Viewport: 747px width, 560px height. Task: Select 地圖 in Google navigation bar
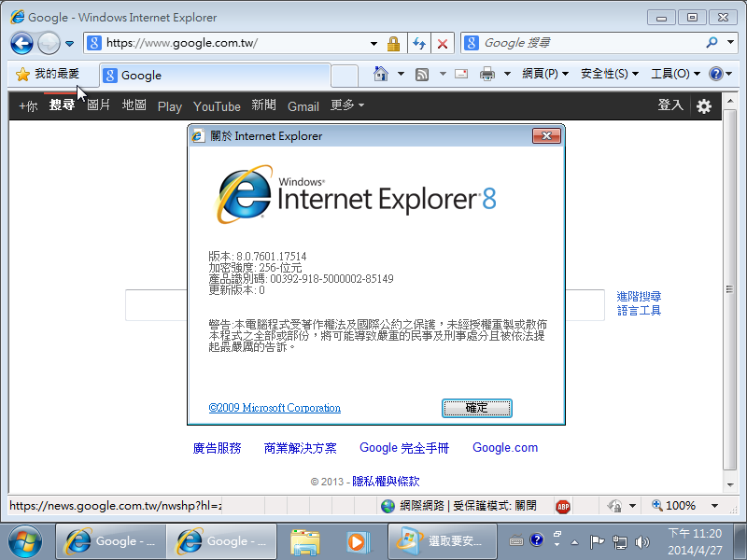point(134,105)
